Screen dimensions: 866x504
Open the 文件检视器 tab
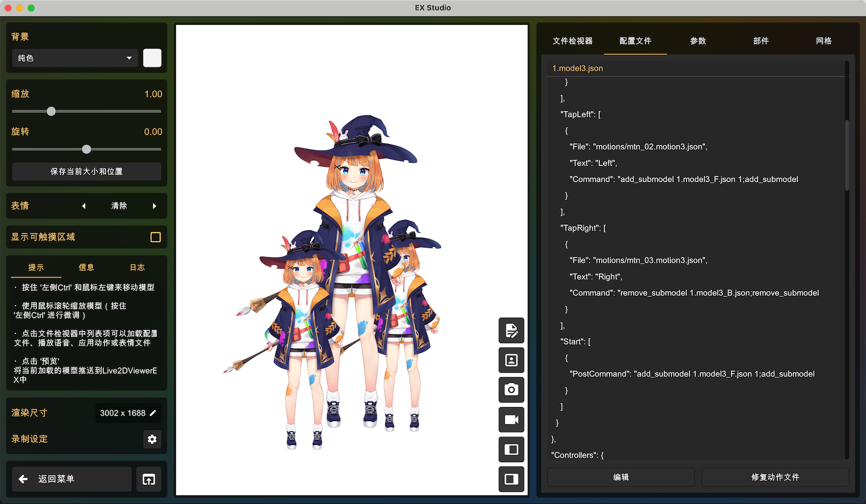pyautogui.click(x=572, y=41)
